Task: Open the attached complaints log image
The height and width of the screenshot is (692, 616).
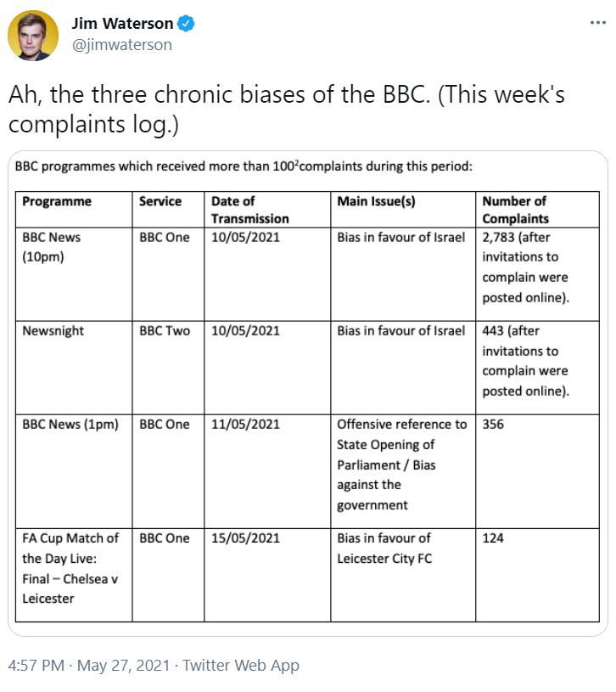Action: point(308,393)
